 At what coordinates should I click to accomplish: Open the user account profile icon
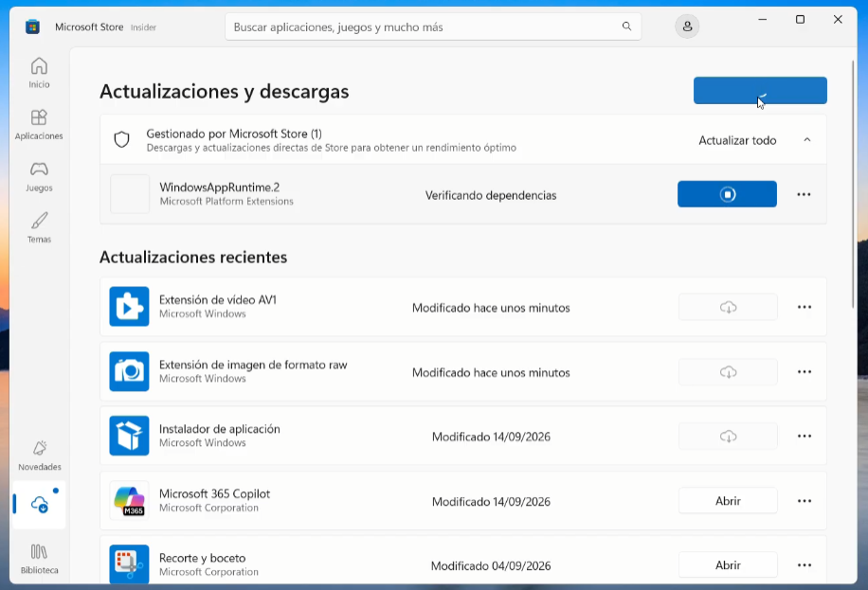(x=687, y=27)
